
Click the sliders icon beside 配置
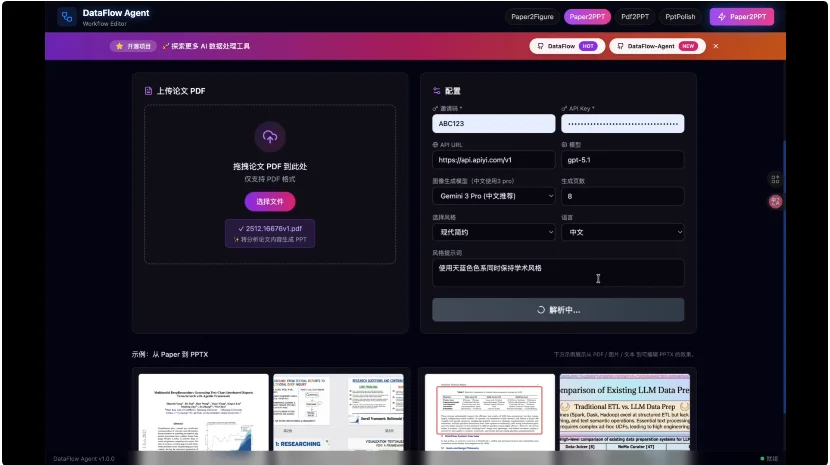point(437,91)
